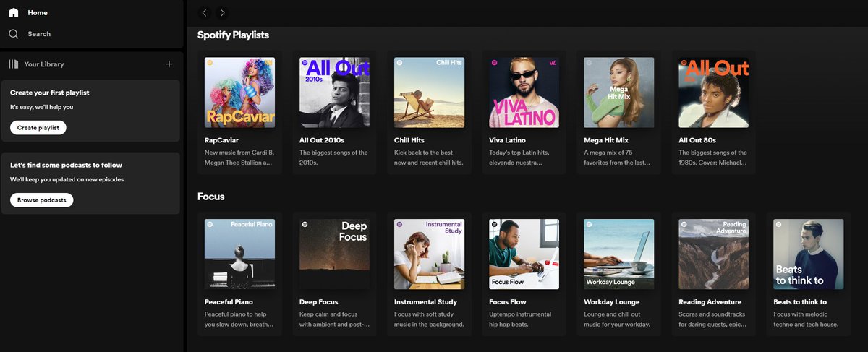
Task: Open Beats to think to cover
Action: click(x=808, y=254)
